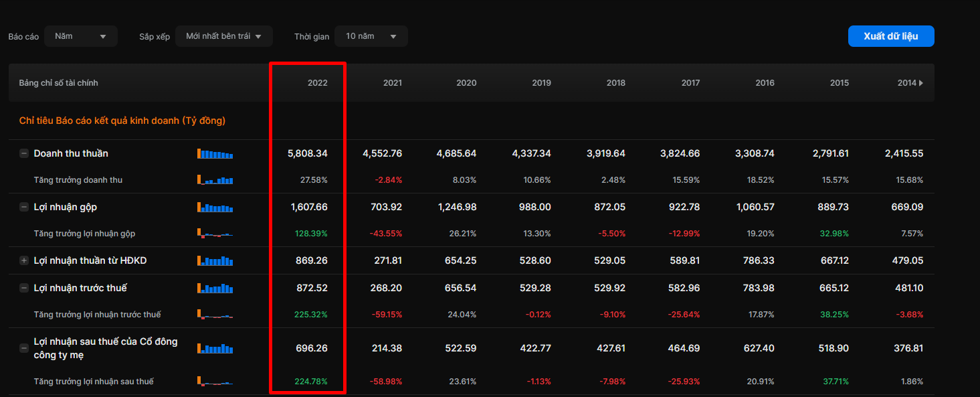Viewport: 980px width, 397px height.
Task: Click the Doanh thu thuần mini bar chart
Action: click(215, 153)
